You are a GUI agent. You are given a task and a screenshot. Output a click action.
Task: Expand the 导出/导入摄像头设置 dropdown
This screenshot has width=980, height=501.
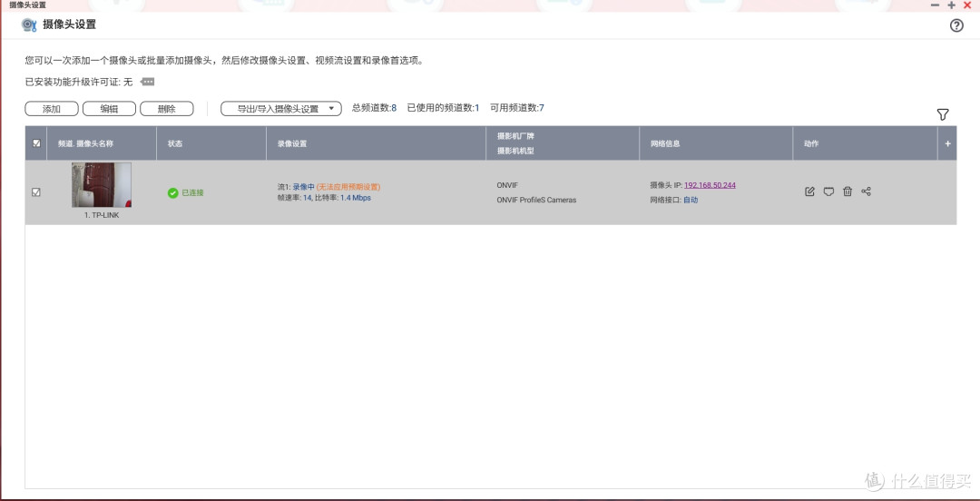point(281,109)
